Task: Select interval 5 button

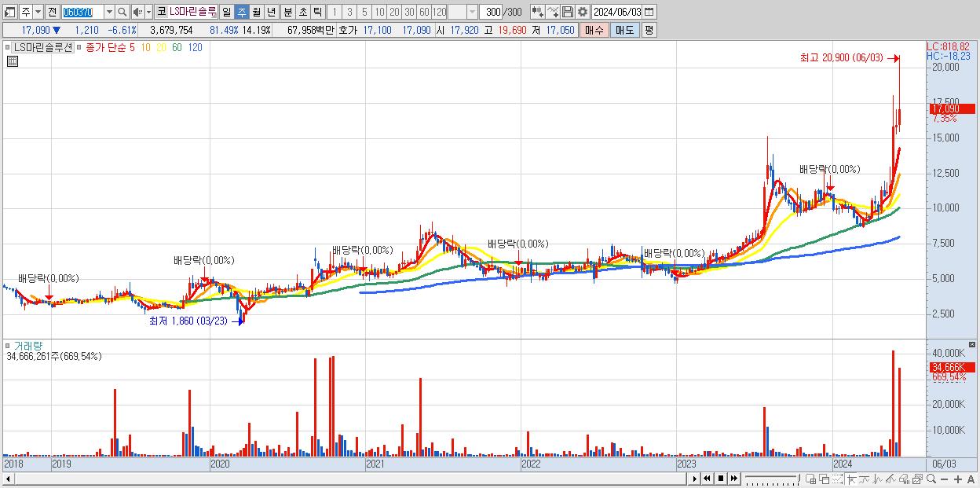Action: 364,12
